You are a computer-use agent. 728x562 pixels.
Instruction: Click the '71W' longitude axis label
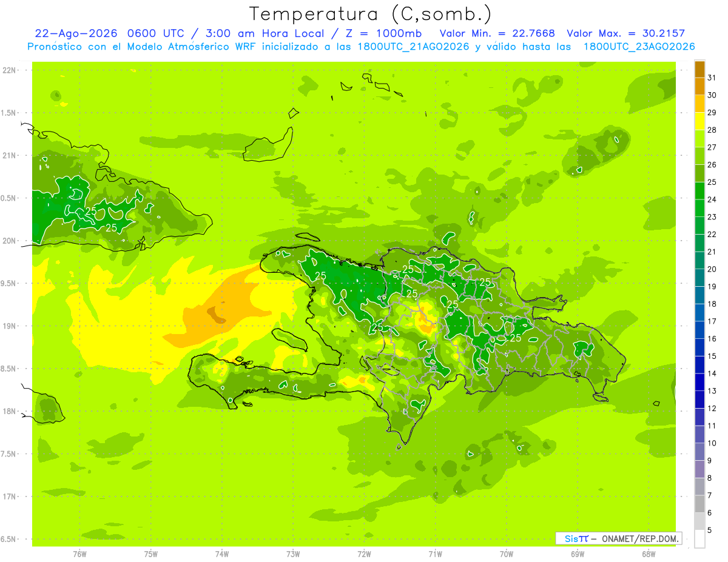click(435, 554)
